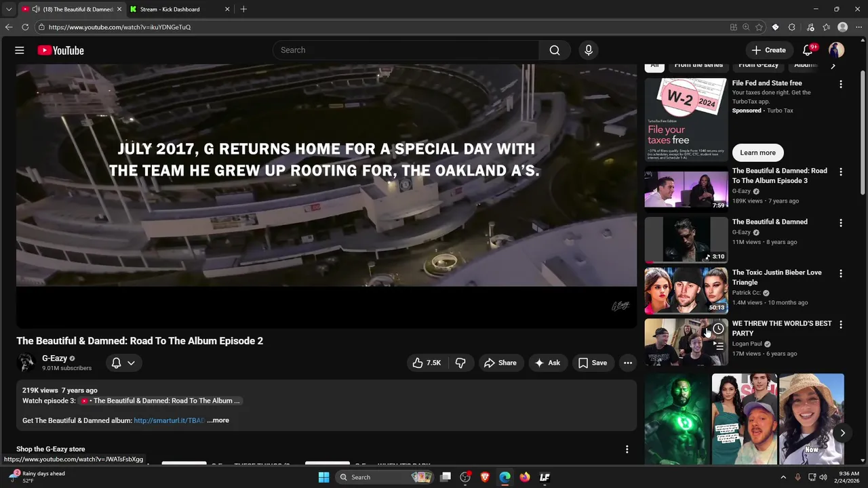Like the video with 7.5K thumbs up
This screenshot has width=868, height=488.
click(427, 363)
